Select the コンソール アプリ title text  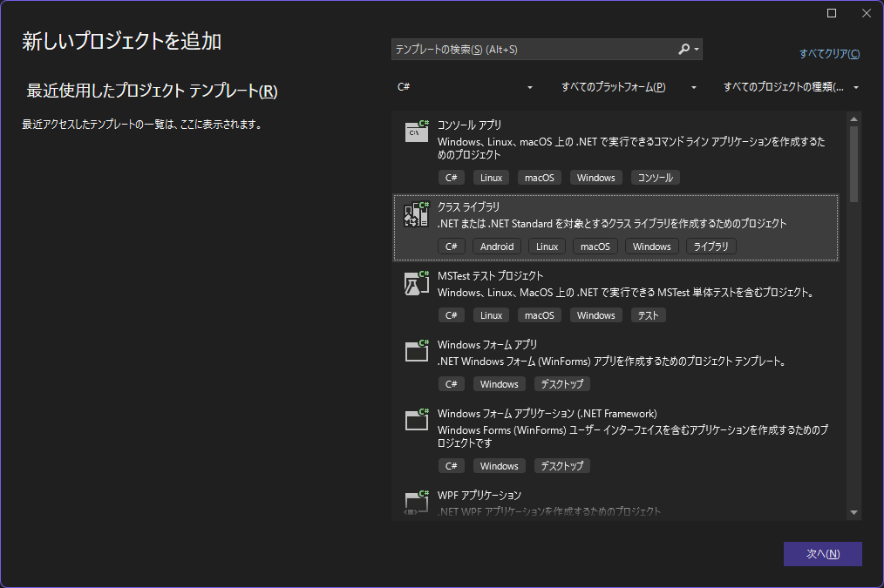pyautogui.click(x=469, y=125)
